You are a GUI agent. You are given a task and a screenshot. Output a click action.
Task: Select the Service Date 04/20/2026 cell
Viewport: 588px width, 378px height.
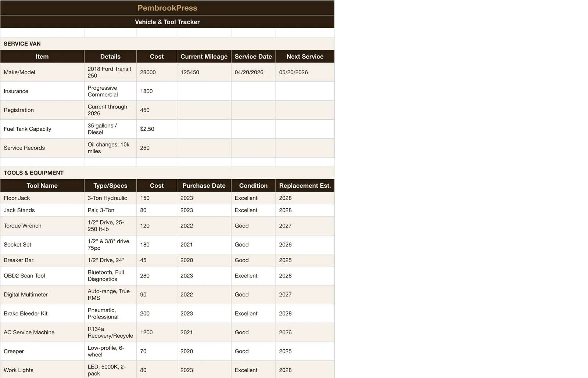pos(253,72)
